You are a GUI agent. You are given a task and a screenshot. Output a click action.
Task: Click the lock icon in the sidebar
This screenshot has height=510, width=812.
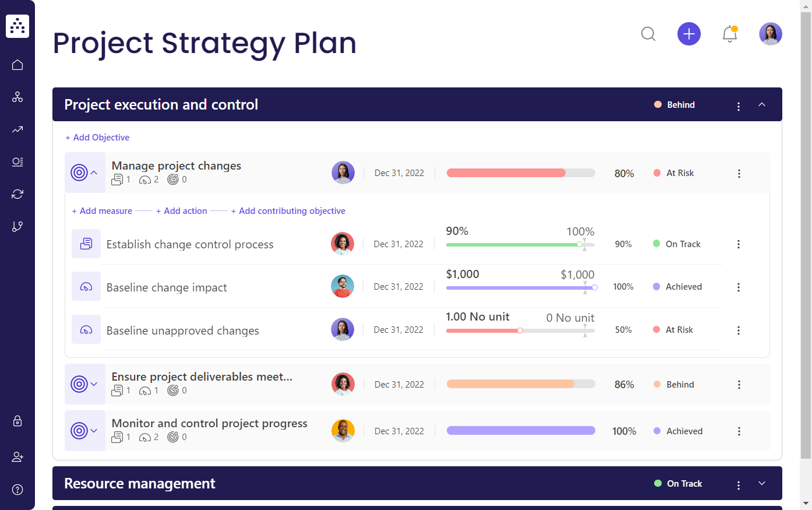point(17,421)
